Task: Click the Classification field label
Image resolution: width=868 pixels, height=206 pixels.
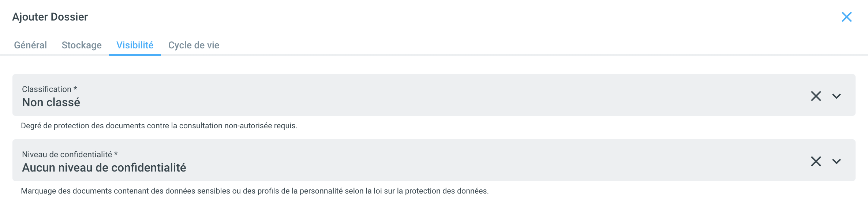Action: click(46, 89)
